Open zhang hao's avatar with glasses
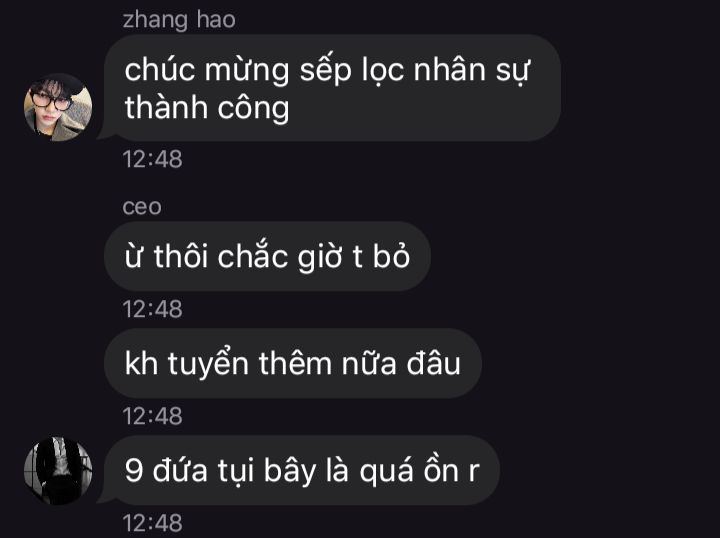Screen dimensions: 720x538 (x=58, y=107)
